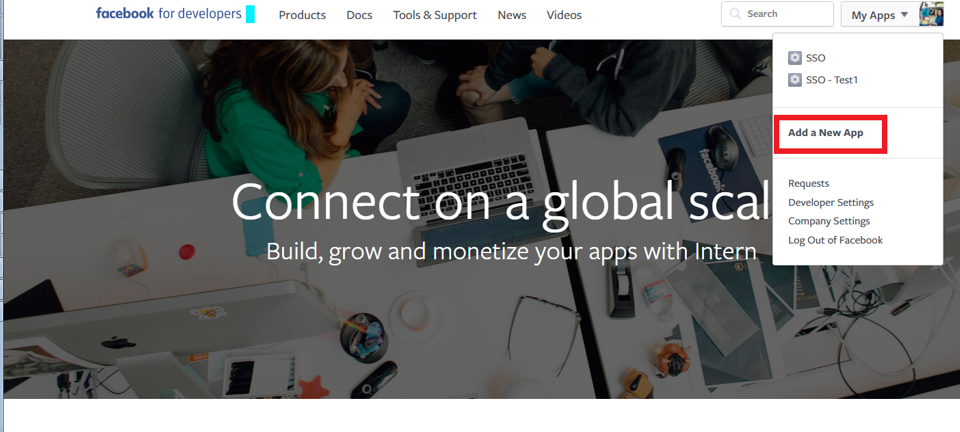Open Developer Settings
The width and height of the screenshot is (960, 432).
pos(831,203)
